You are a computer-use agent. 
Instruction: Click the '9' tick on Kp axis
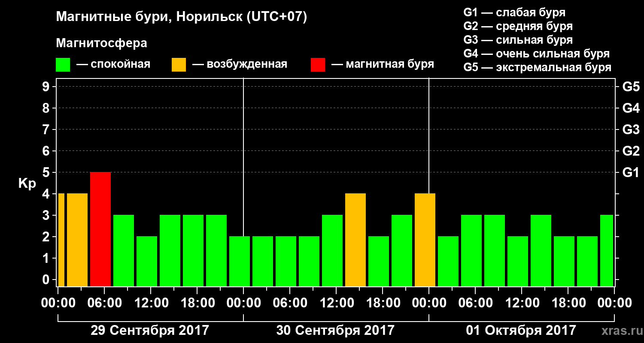coord(47,87)
